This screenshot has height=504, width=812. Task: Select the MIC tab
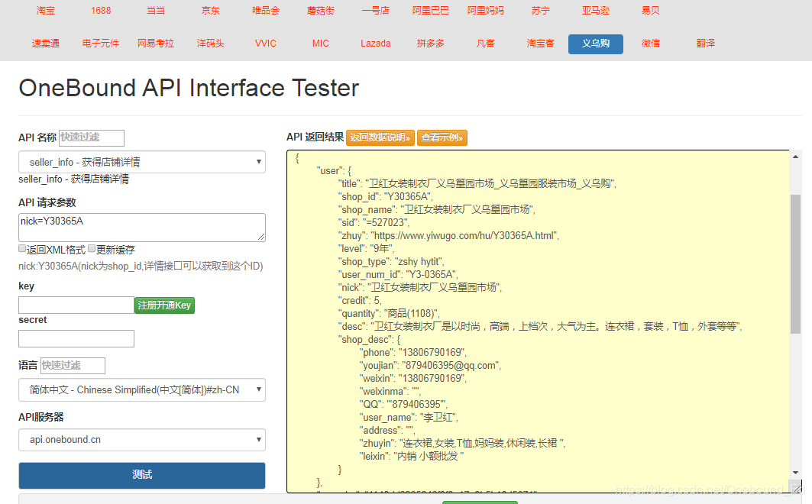point(321,44)
